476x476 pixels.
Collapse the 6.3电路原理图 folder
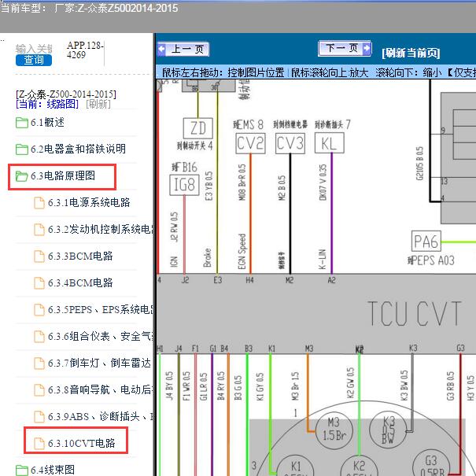[x=62, y=175]
